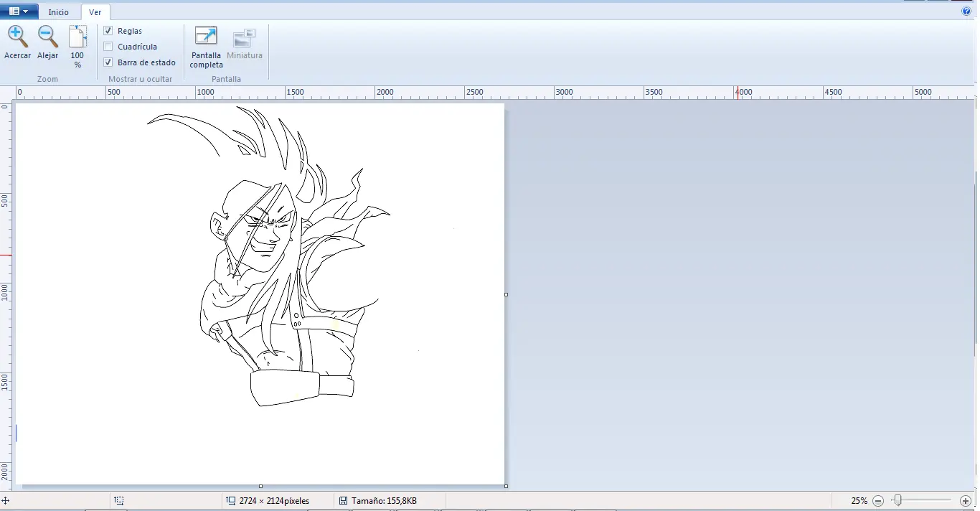Enable the Cuadrícula checkbox
This screenshot has width=980, height=511.
pos(108,47)
